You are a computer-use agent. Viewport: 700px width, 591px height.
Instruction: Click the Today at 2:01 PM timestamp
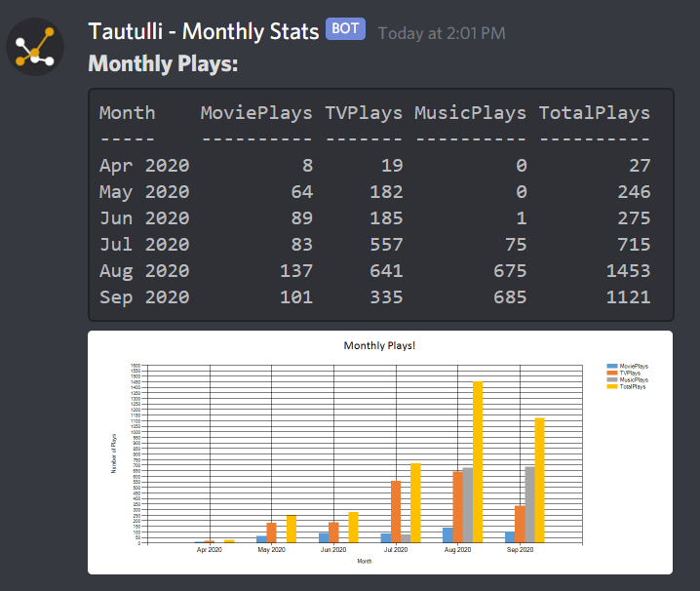442,33
